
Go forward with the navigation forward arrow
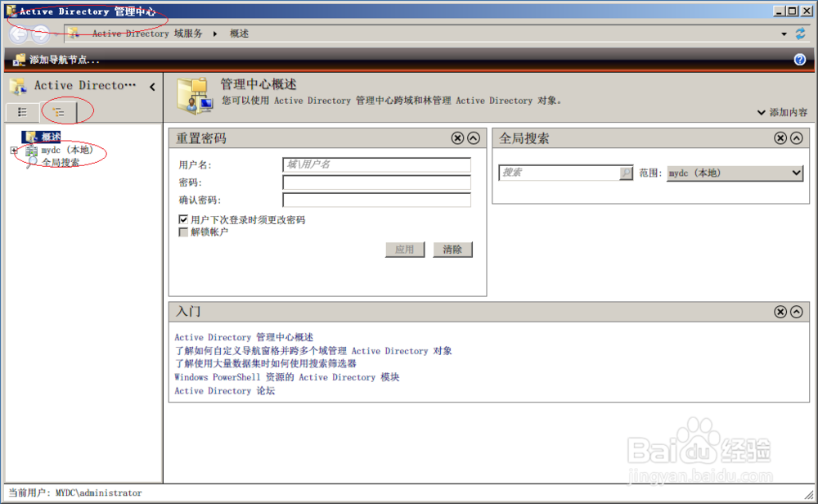[x=41, y=34]
